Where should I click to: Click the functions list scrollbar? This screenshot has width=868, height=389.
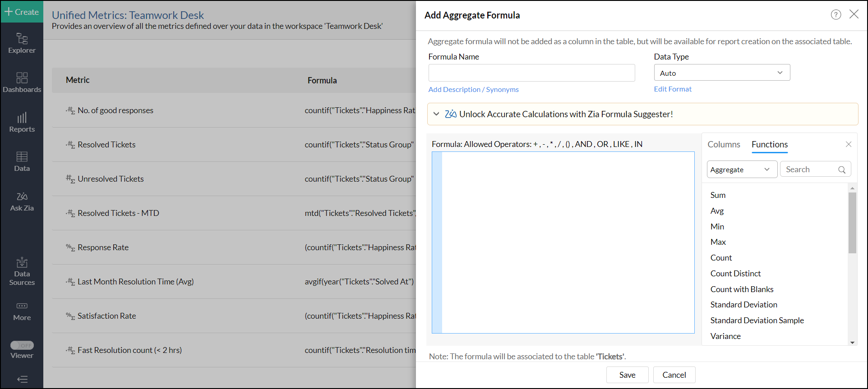click(x=852, y=223)
